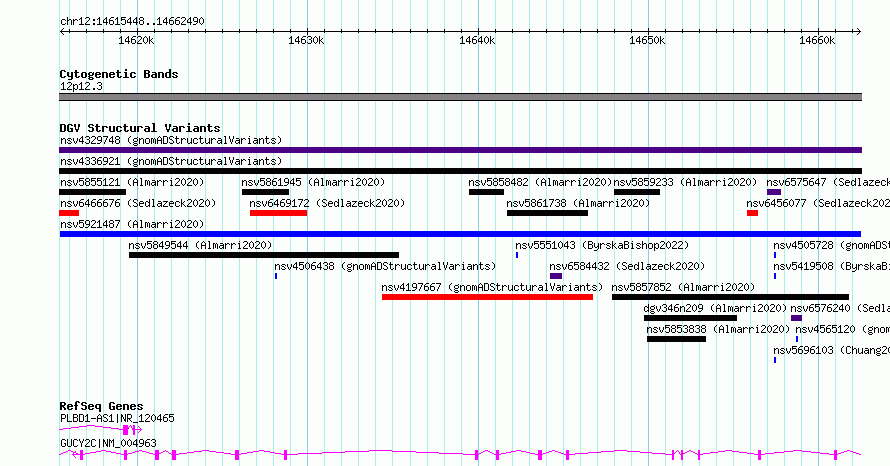Click the black nsv5857852 variant bar

[x=731, y=297]
